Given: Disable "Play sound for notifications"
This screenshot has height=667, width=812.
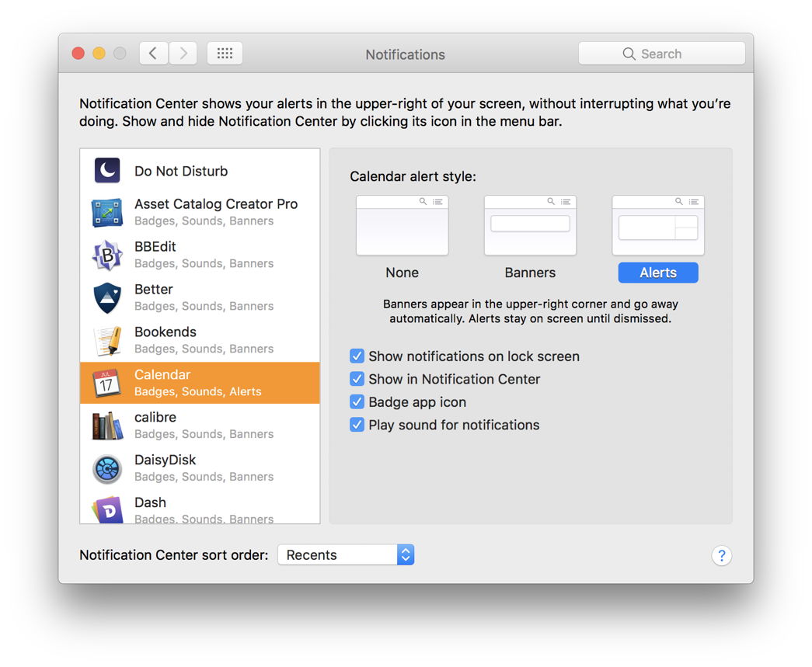Looking at the screenshot, I should 357,425.
